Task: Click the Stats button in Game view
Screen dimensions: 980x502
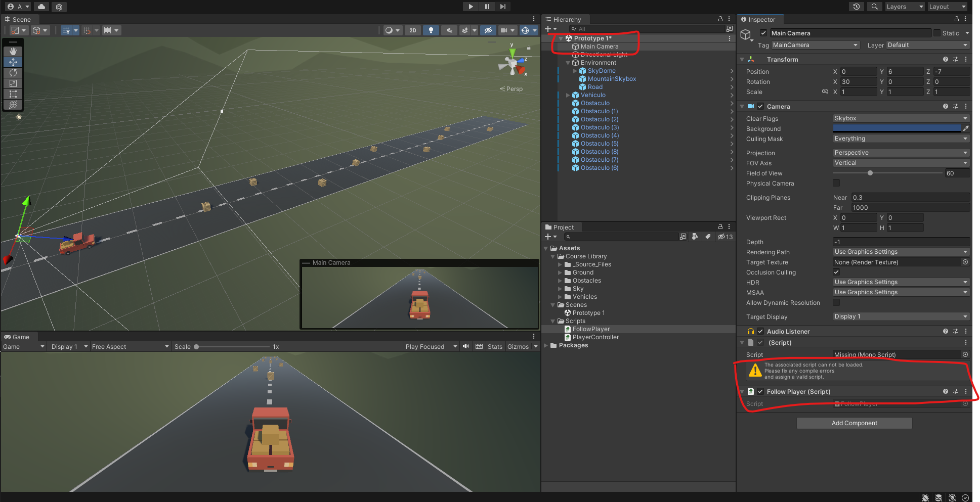Action: (x=494, y=347)
